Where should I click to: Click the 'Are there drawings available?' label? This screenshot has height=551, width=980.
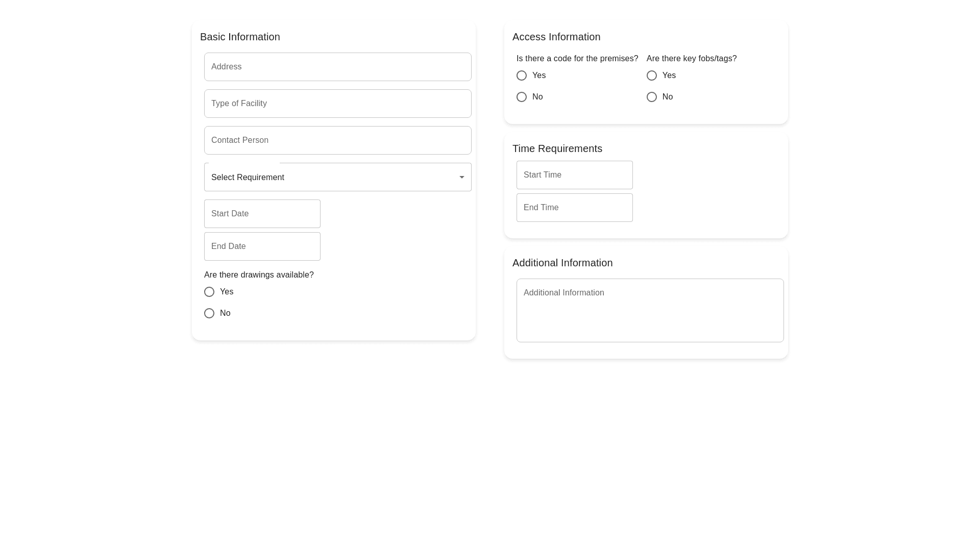point(259,275)
